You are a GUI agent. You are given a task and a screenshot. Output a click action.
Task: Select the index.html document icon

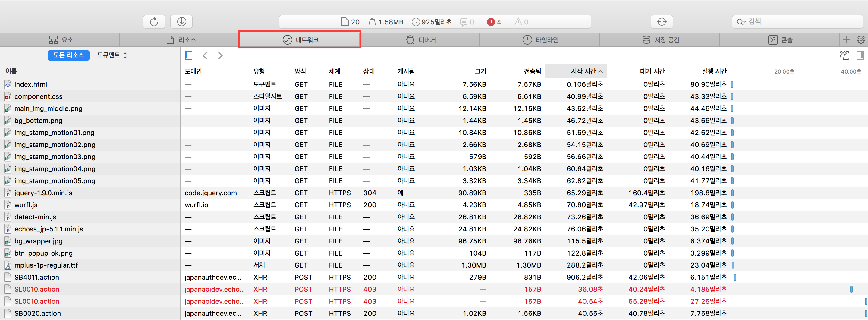pyautogui.click(x=8, y=85)
